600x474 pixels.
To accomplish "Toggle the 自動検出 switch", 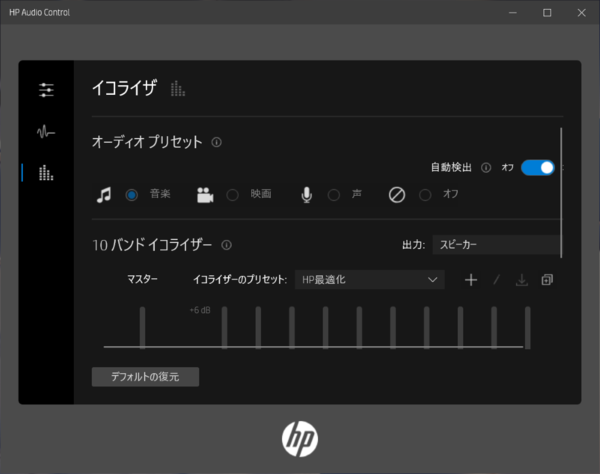I will click(x=538, y=168).
